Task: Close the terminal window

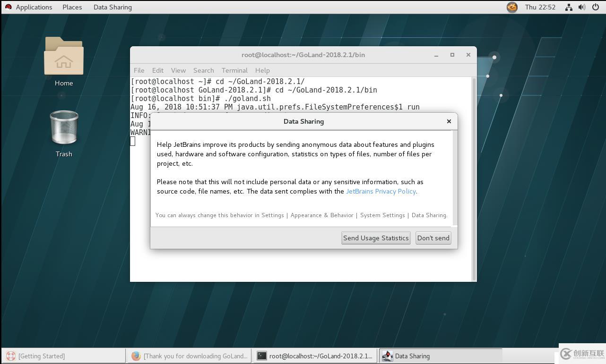Action: tap(468, 55)
